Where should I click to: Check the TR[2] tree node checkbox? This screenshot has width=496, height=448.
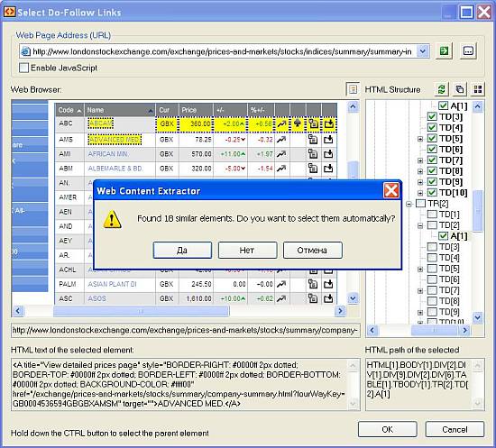(x=420, y=204)
